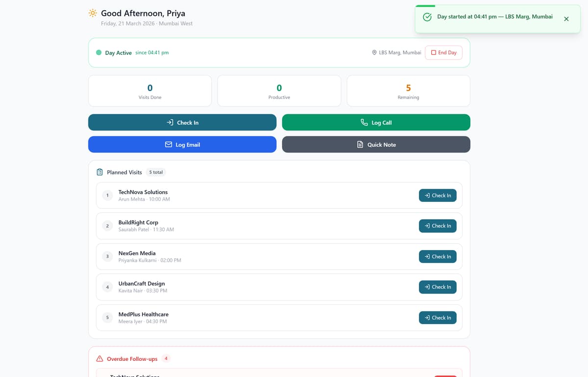Open the Remaining visits stat card
The height and width of the screenshot is (377, 588).
point(408,91)
